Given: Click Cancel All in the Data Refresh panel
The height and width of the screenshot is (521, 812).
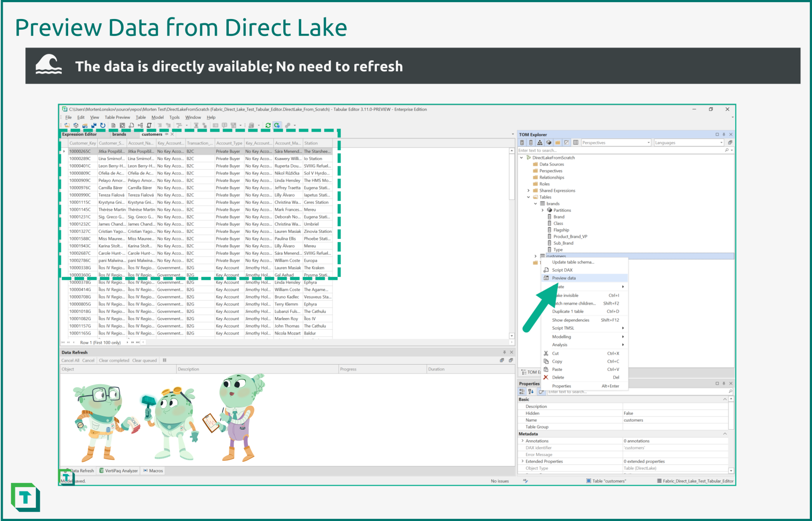Looking at the screenshot, I should coord(70,360).
